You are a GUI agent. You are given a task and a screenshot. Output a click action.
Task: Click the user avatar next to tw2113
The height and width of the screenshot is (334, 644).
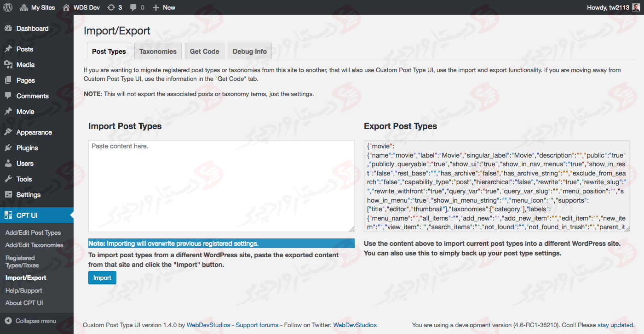point(635,7)
